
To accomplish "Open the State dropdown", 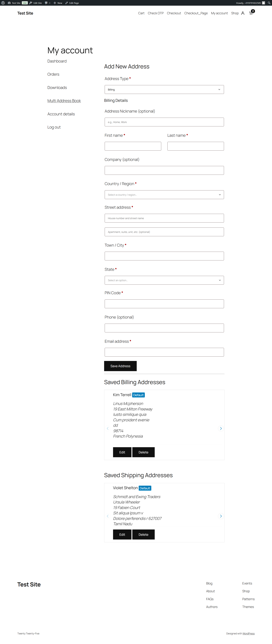I will pos(164,280).
